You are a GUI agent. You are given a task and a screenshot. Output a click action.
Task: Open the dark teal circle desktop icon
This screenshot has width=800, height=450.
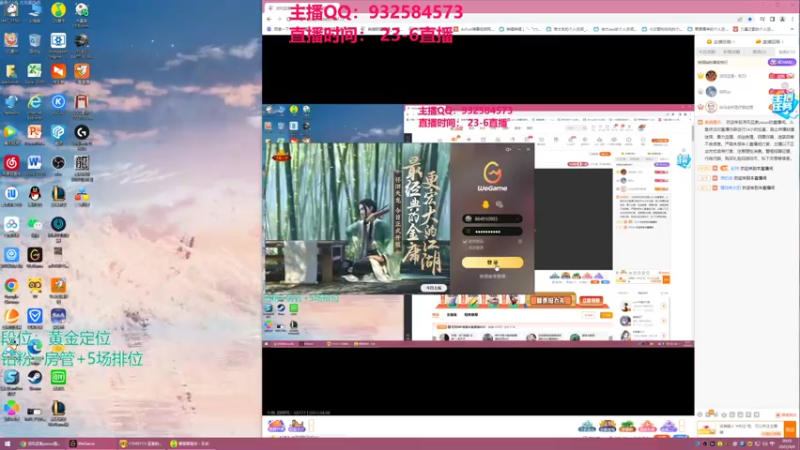click(x=58, y=224)
